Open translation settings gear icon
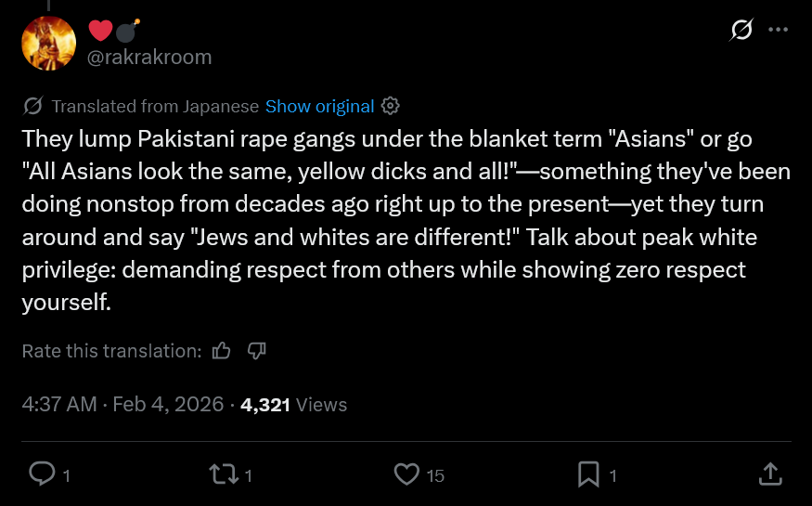Screen dimensions: 812x506 [391, 105]
